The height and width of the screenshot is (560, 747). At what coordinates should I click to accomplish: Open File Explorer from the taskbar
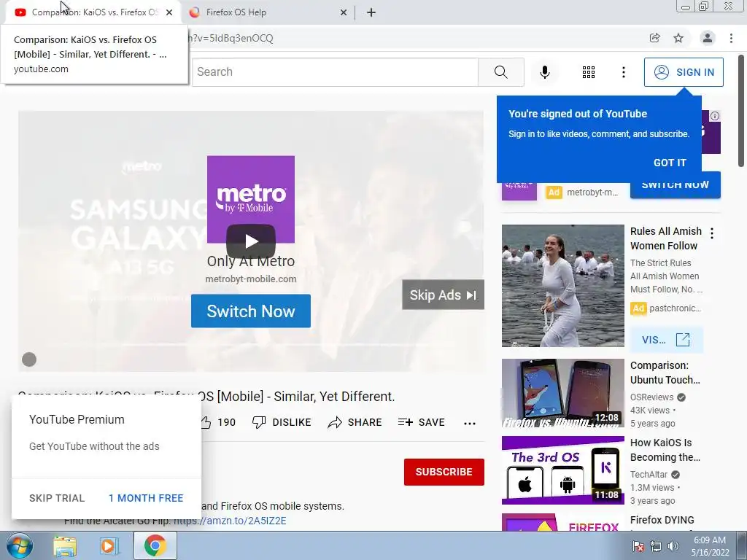65,545
